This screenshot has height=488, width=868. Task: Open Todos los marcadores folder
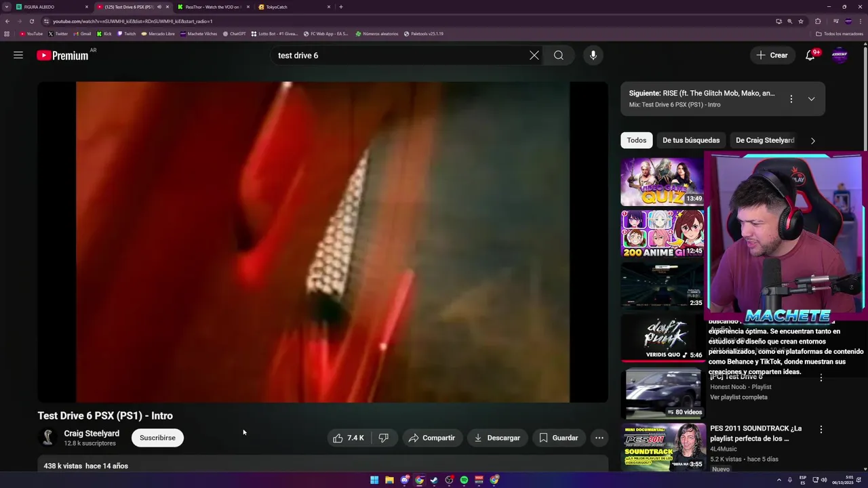click(x=840, y=33)
